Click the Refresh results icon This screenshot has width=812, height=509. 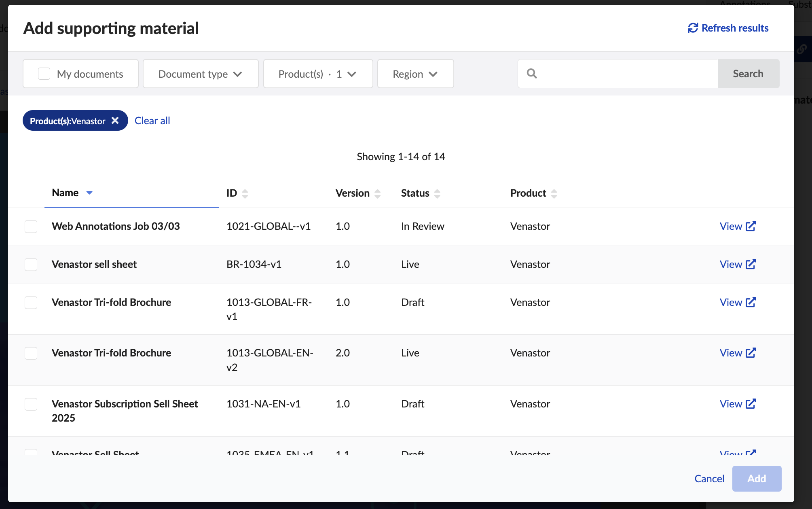[x=693, y=28]
